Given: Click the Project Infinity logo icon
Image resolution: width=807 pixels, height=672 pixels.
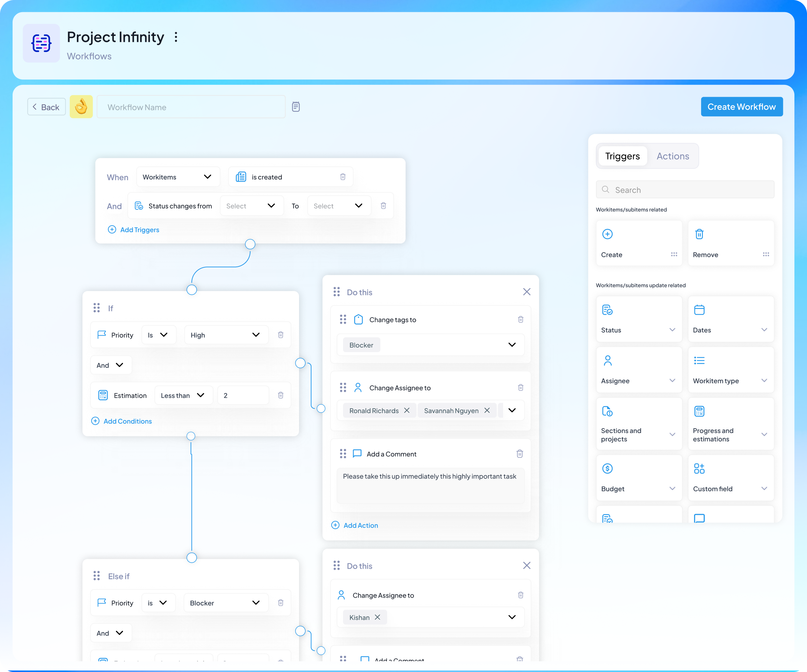Looking at the screenshot, I should click(42, 43).
